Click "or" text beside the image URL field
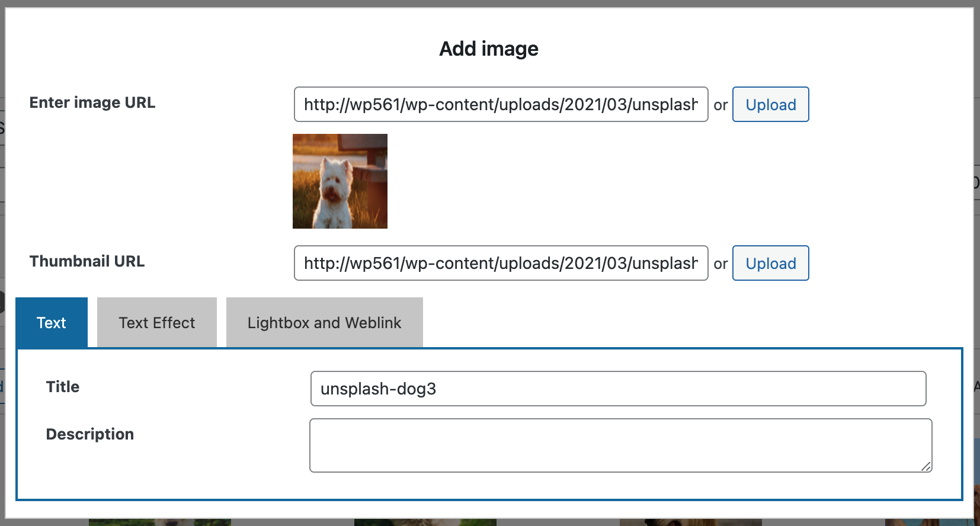Image resolution: width=980 pixels, height=526 pixels. point(720,105)
